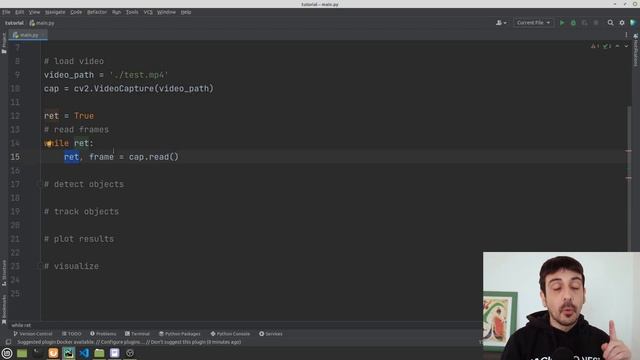Open the Current File run configuration dropdown
The height and width of the screenshot is (360, 640).
click(533, 23)
